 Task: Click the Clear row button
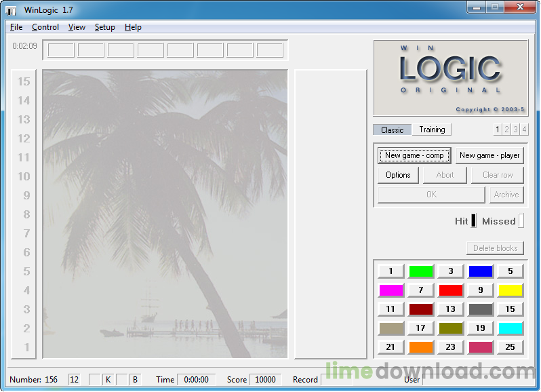[x=497, y=175]
